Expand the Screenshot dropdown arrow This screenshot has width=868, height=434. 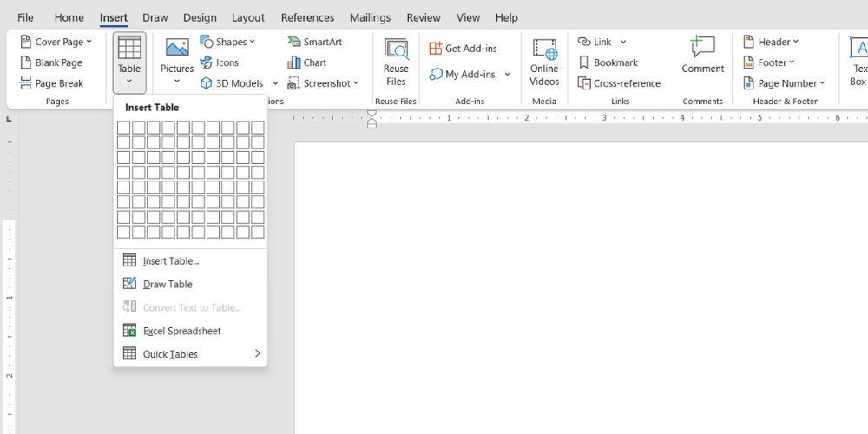coord(356,83)
